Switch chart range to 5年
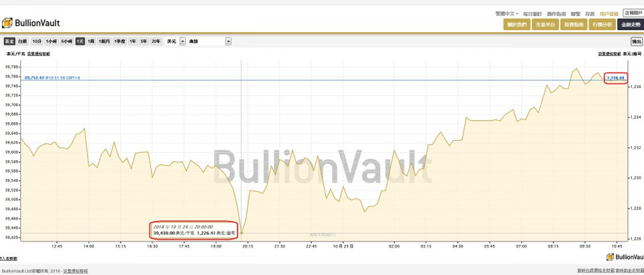Image resolution: width=644 pixels, height=275 pixels. pos(144,42)
